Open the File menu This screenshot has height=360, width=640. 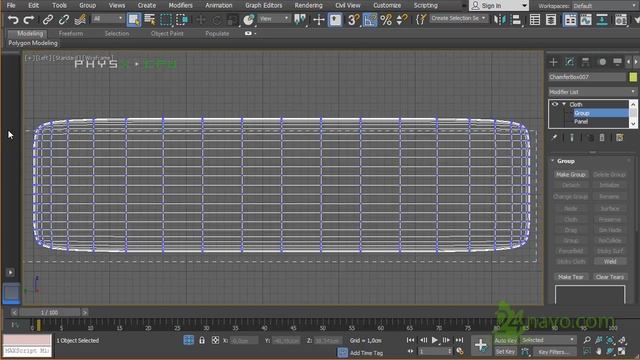(11, 5)
